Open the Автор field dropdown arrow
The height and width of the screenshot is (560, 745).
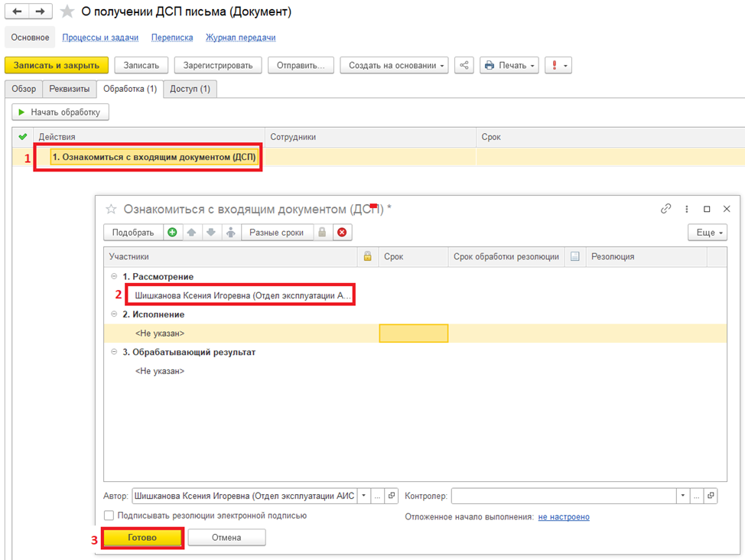(x=363, y=496)
